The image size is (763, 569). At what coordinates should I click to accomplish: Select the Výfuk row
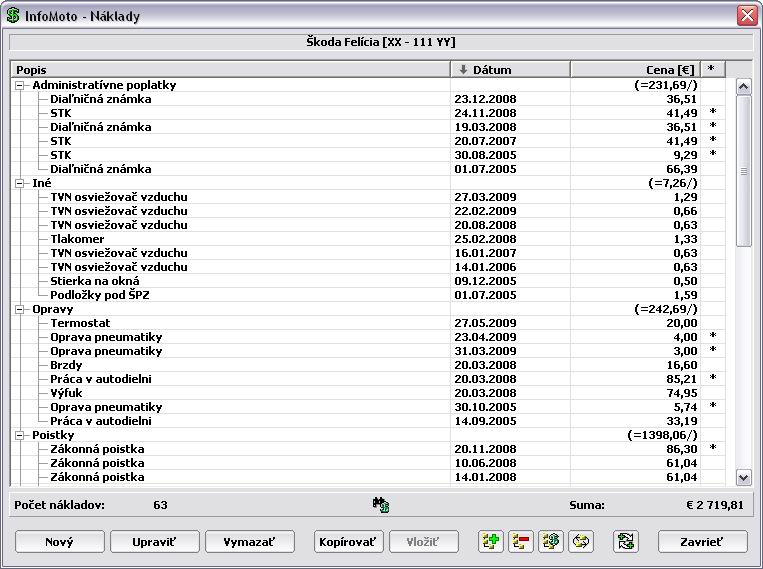point(368,393)
